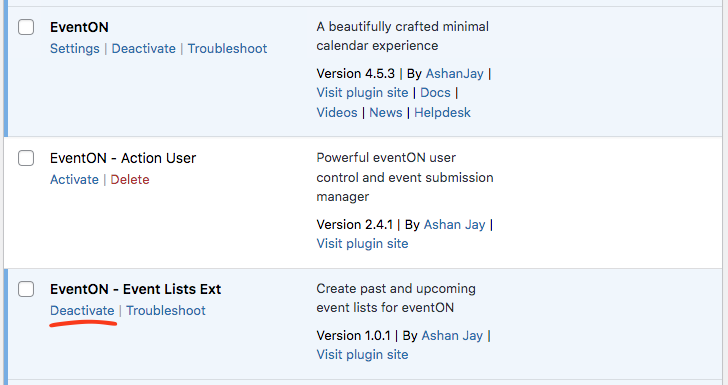This screenshot has height=385, width=728.
Task: Tick the checkbox for the EventON plugin
Action: [x=26, y=27]
